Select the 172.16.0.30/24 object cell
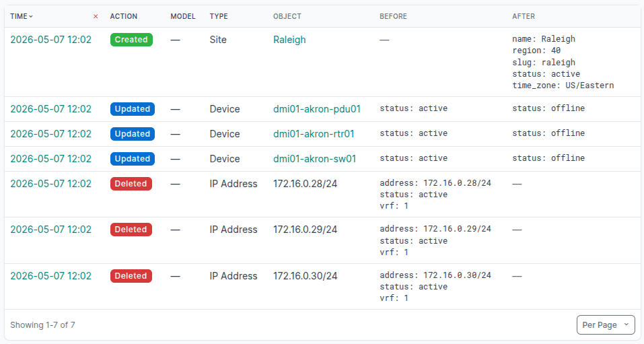Image resolution: width=644 pixels, height=344 pixels. (305, 276)
